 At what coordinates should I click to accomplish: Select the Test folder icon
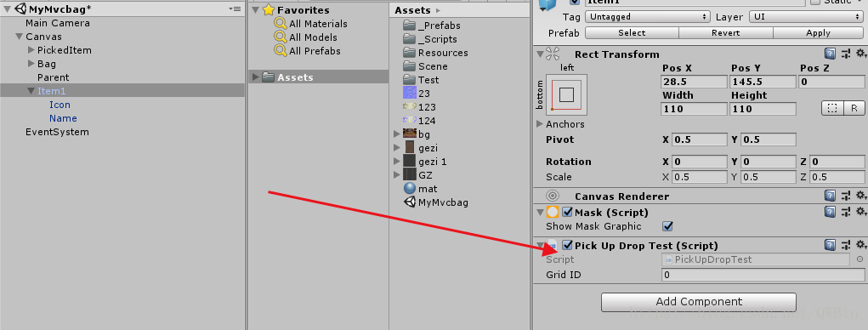[409, 80]
